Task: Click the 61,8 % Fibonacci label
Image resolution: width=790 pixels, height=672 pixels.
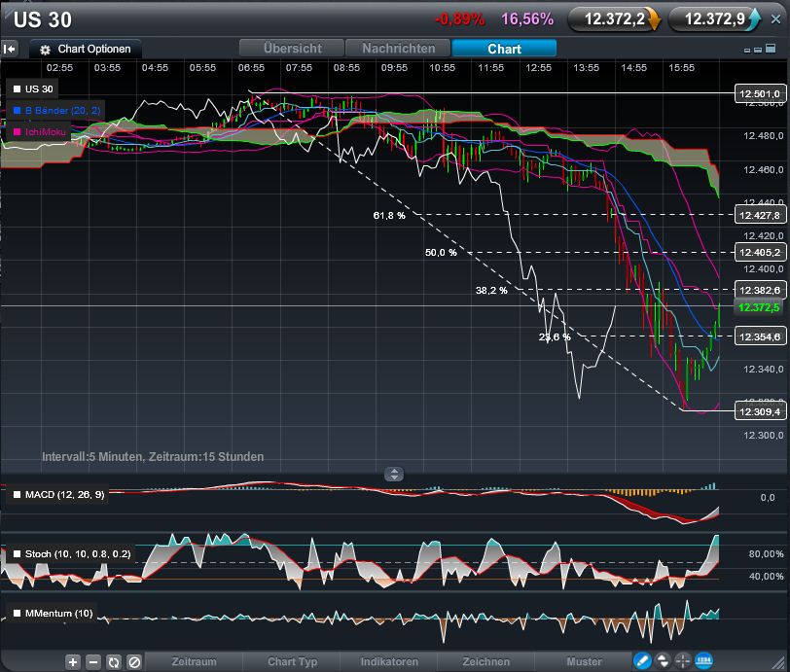Action: point(389,216)
